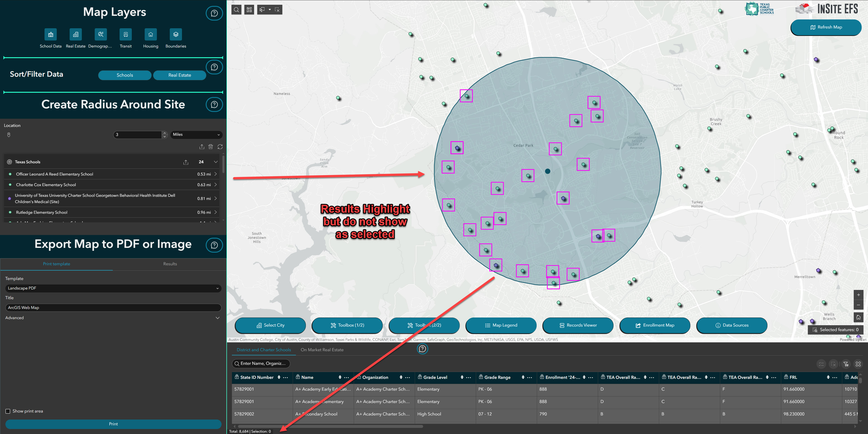Open the School Data layers icon
The image size is (868, 434).
pos(51,34)
